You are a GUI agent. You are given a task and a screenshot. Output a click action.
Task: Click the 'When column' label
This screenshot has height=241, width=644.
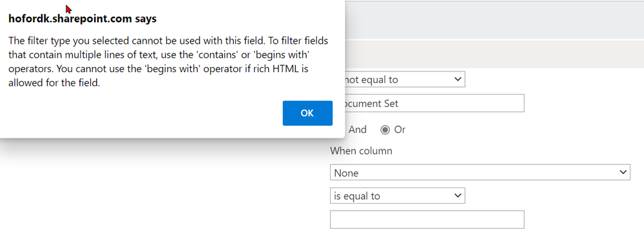pyautogui.click(x=361, y=151)
